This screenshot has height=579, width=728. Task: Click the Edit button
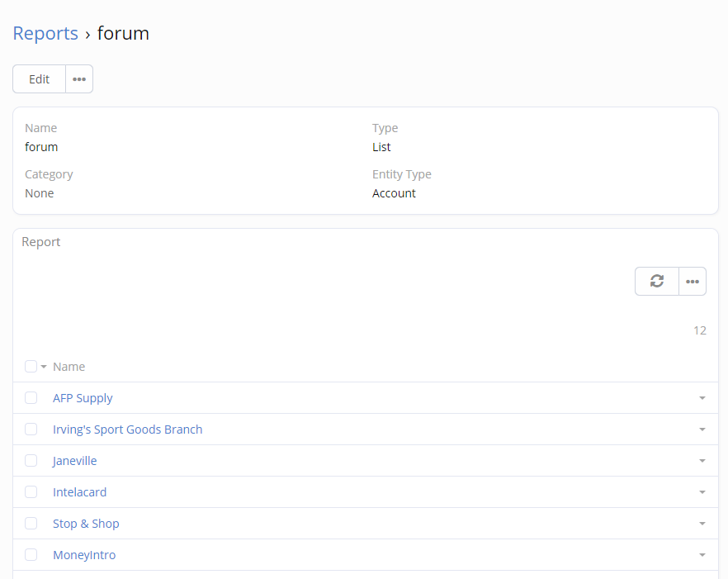[40, 79]
